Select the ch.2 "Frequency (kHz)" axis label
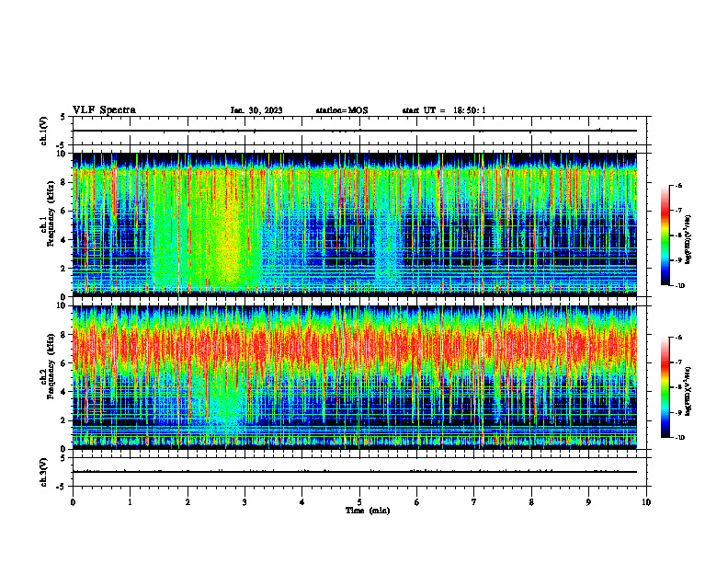This screenshot has height=563, width=728. tap(51, 366)
